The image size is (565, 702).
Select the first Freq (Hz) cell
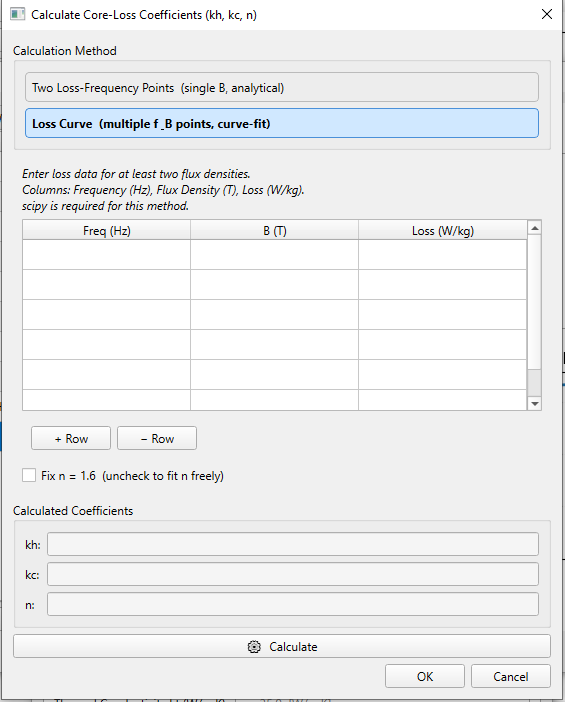[107, 254]
